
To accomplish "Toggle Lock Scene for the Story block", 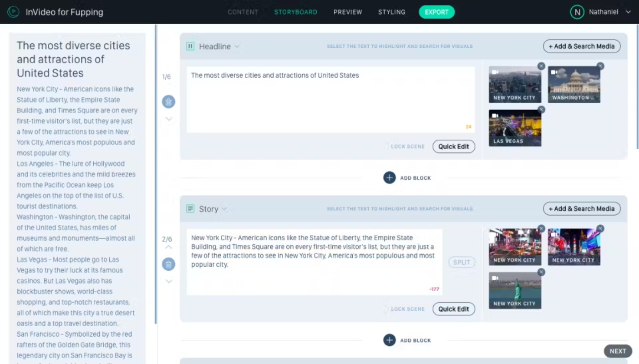I will (404, 309).
